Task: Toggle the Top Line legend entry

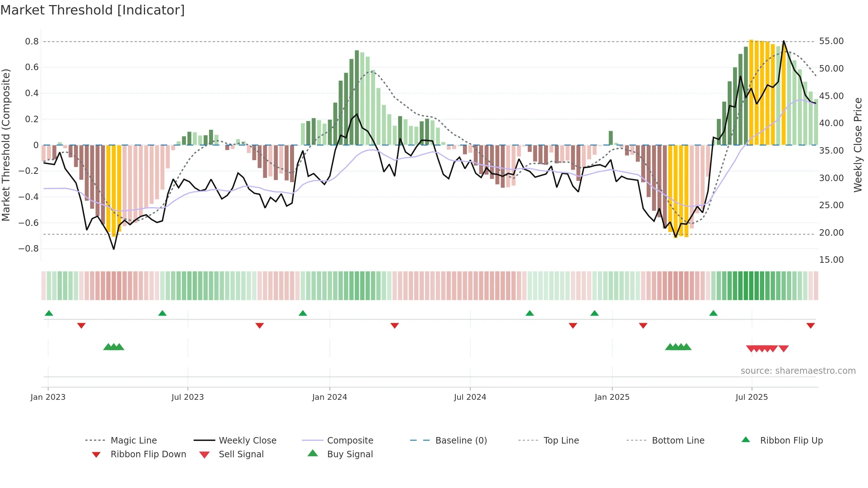Action: click(548, 440)
